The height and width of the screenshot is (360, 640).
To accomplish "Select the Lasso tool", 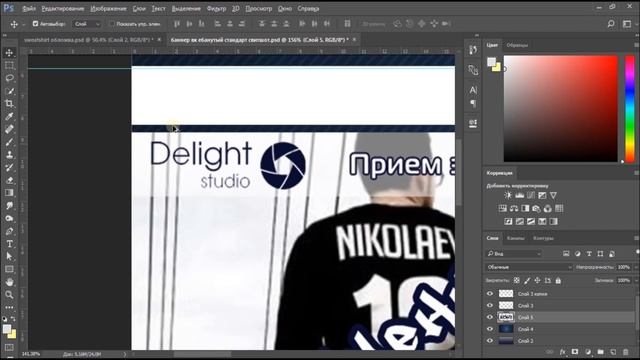I will point(9,78).
